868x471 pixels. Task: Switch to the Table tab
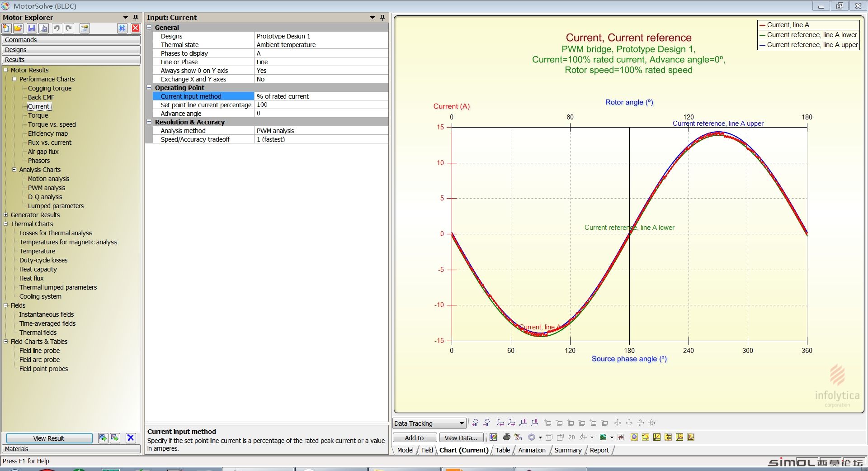[502, 450]
